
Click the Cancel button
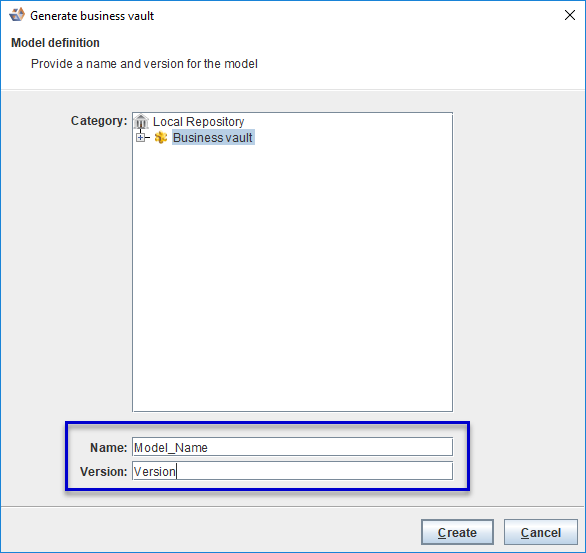click(540, 532)
